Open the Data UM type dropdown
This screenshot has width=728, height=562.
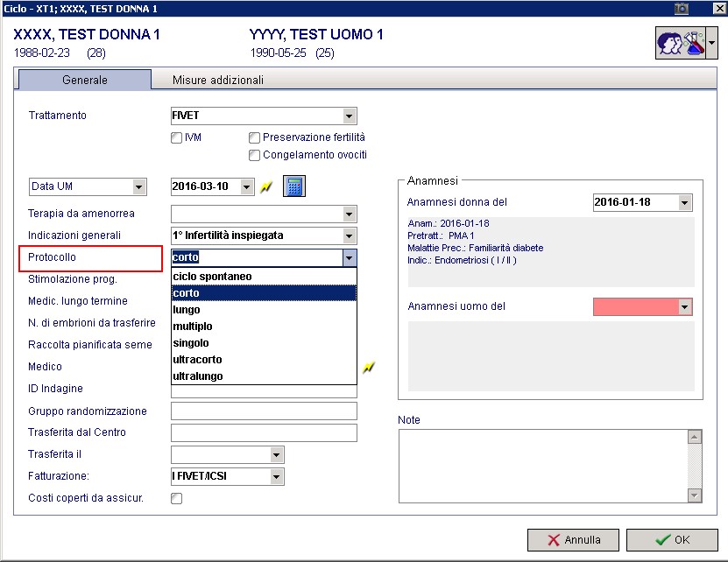pos(138,187)
